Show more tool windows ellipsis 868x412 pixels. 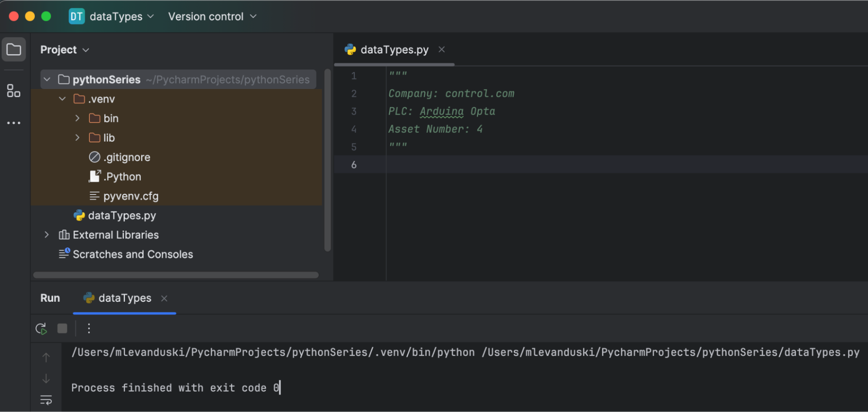[13, 123]
